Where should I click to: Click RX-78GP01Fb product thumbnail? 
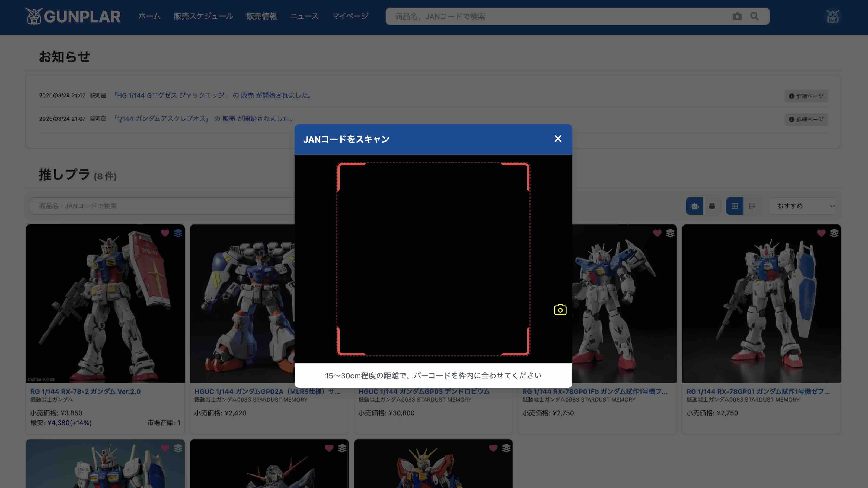coord(624,304)
